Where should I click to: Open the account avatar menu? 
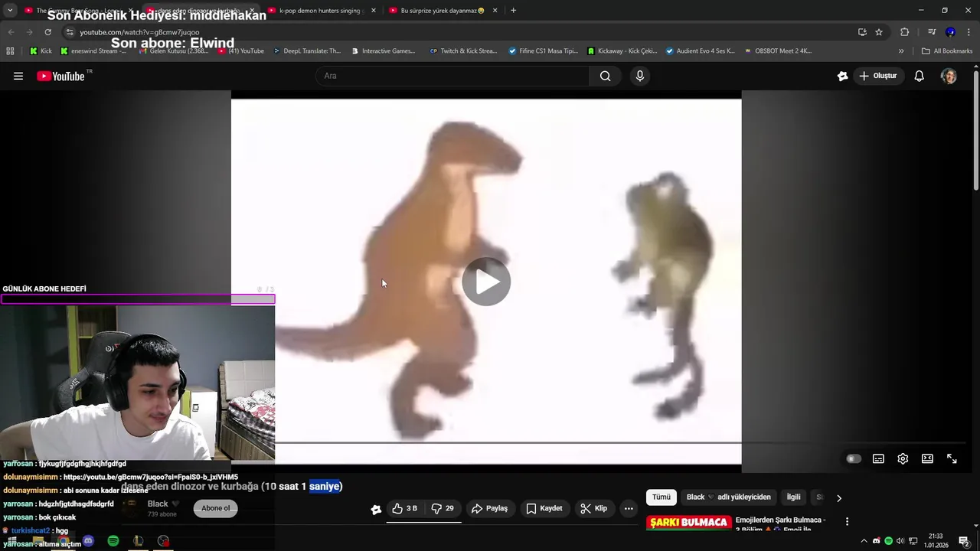pyautogui.click(x=949, y=76)
